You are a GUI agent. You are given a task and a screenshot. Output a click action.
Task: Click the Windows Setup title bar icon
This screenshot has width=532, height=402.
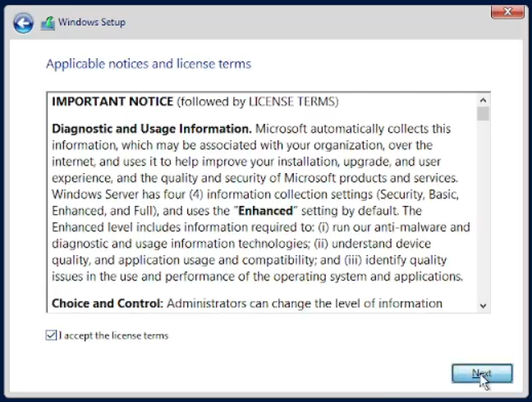48,22
